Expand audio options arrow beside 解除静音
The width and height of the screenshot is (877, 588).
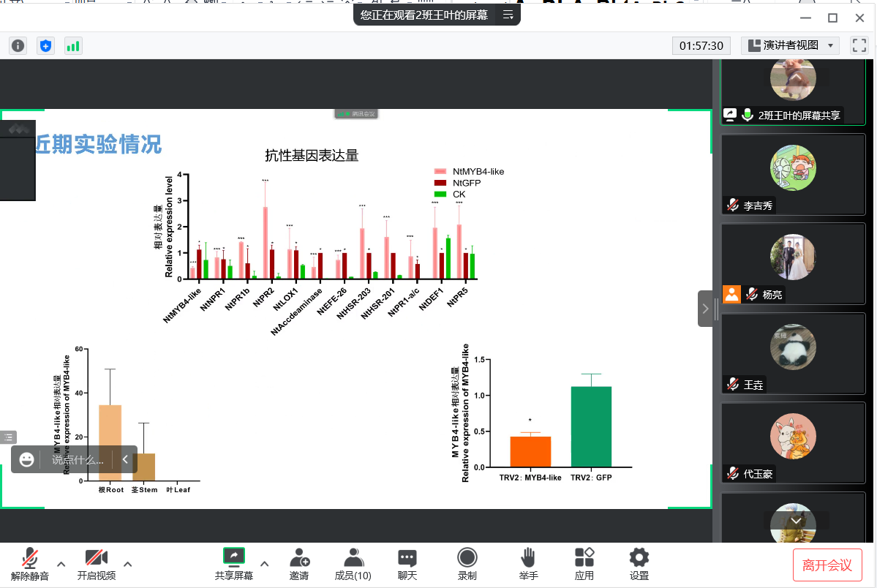click(x=61, y=564)
